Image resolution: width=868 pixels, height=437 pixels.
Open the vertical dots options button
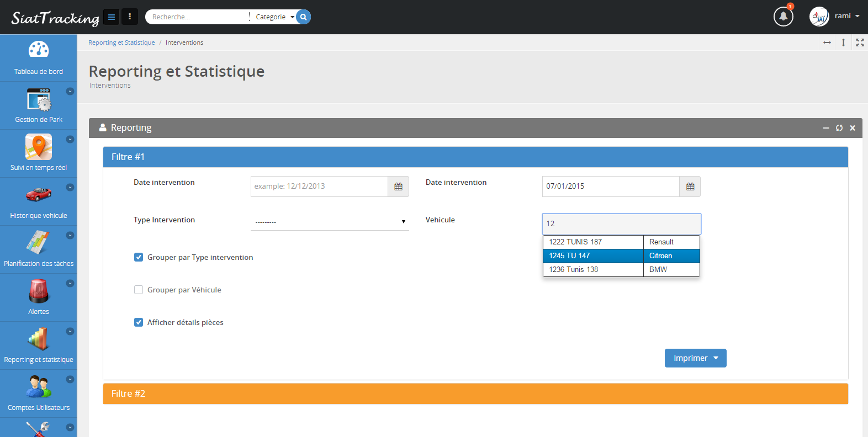[x=130, y=17]
